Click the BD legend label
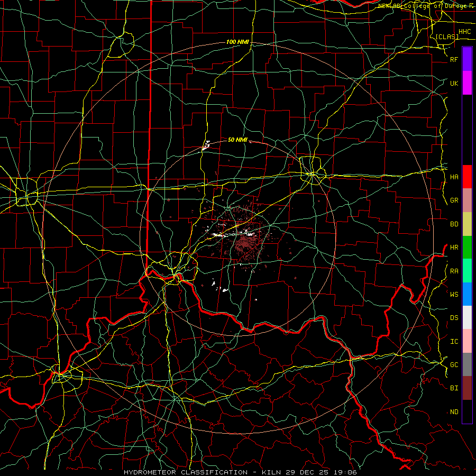Image resolution: width=476 pixels, height=476 pixels. click(x=454, y=224)
